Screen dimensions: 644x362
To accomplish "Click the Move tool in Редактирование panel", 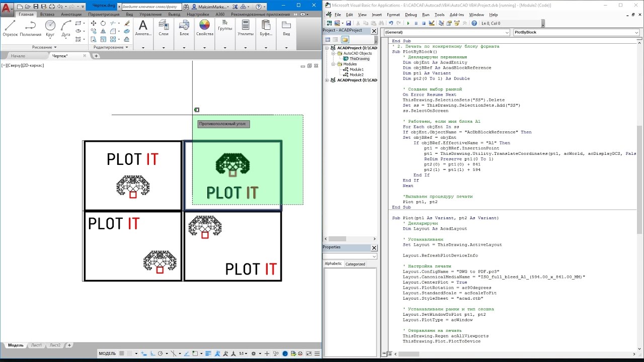I will (94, 23).
